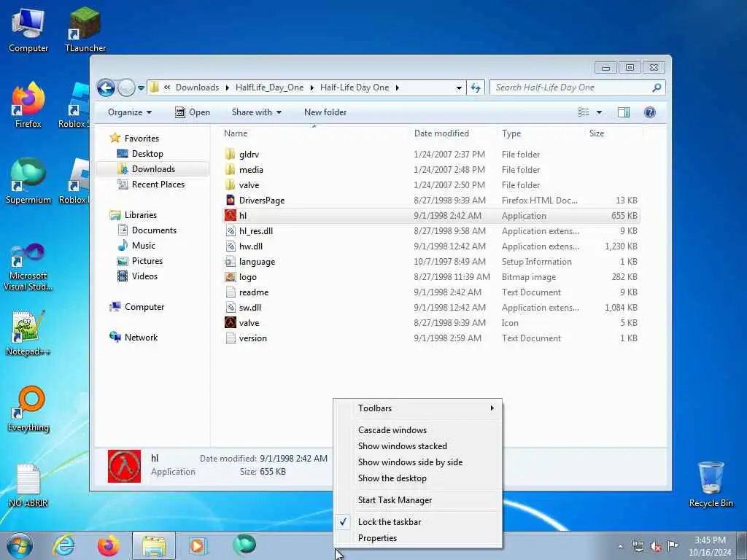747x560 pixels.
Task: Refresh the Explorer folder view
Action: coord(476,87)
